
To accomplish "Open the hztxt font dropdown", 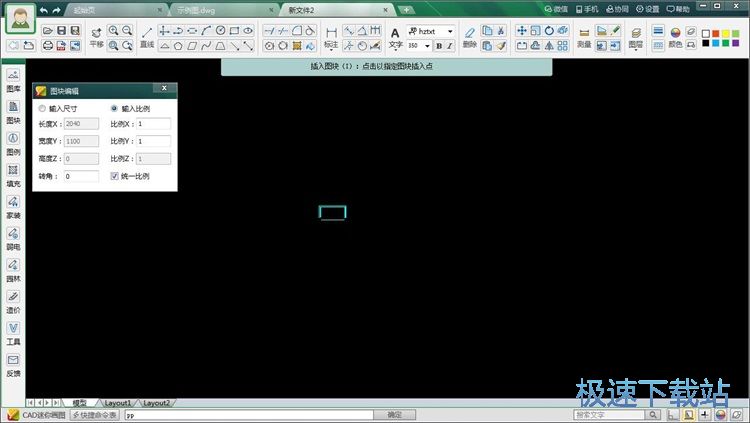I will click(450, 31).
